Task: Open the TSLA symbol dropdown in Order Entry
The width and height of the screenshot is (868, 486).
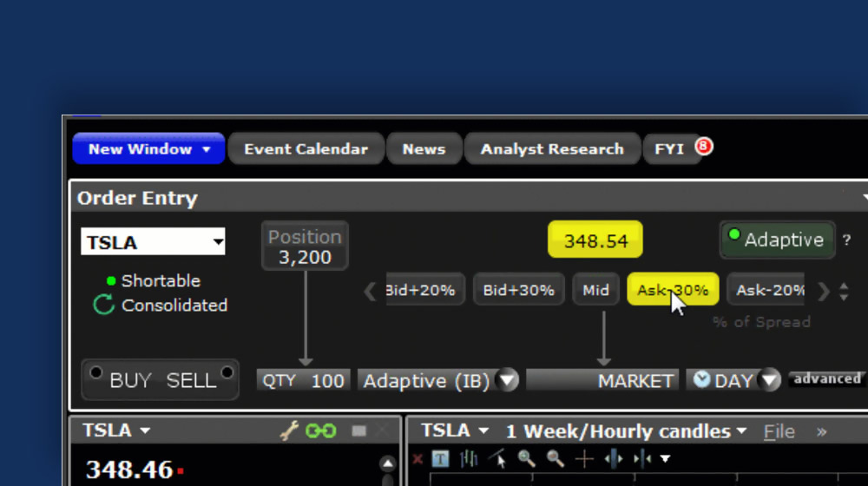Action: [218, 243]
